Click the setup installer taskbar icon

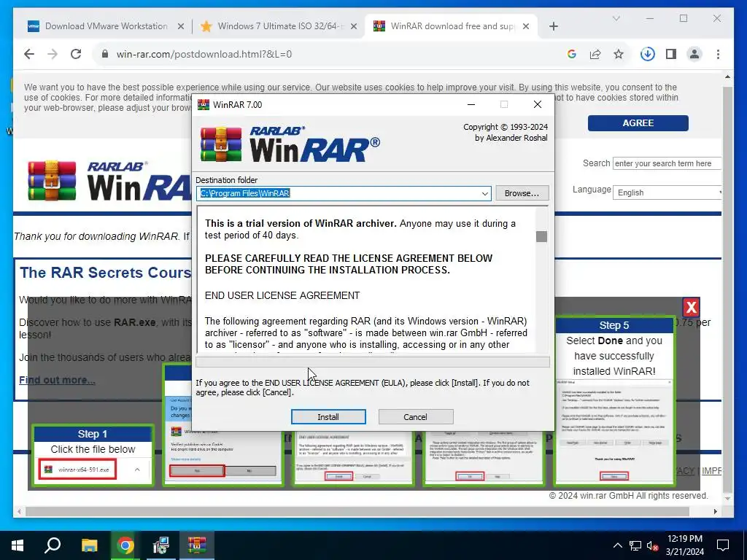point(161,545)
